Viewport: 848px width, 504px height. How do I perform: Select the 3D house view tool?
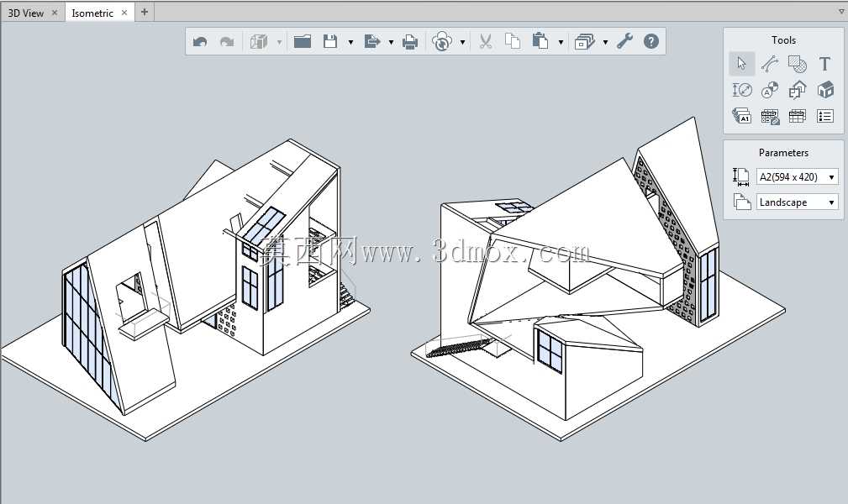pyautogui.click(x=825, y=90)
